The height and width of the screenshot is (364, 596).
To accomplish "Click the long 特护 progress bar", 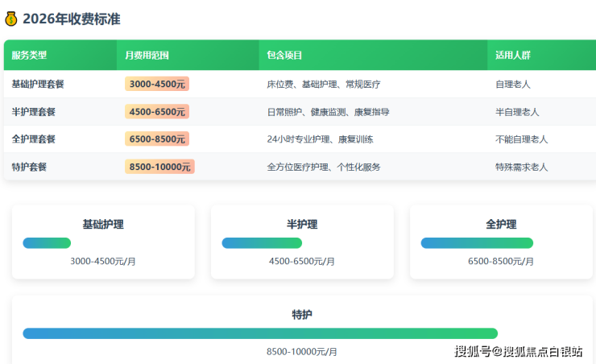I will pos(260,333).
